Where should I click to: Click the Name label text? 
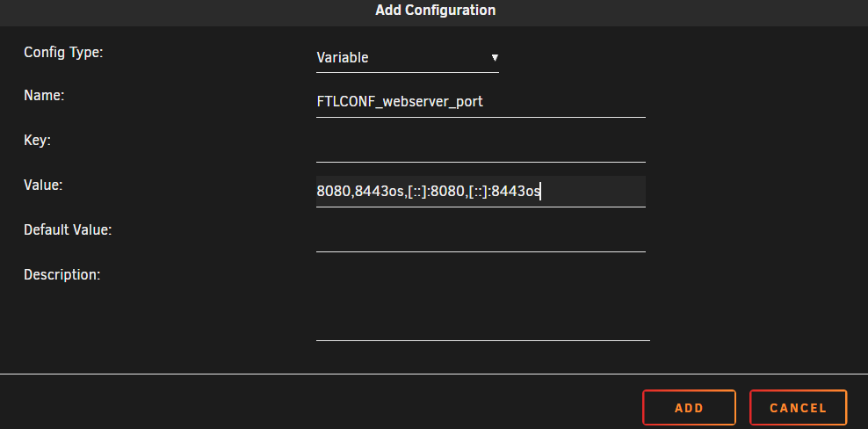pyautogui.click(x=44, y=95)
